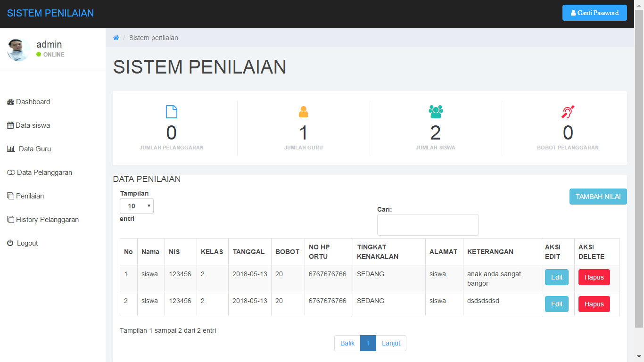Open Data siswa in sidebar
The width and height of the screenshot is (644, 362).
(33, 125)
